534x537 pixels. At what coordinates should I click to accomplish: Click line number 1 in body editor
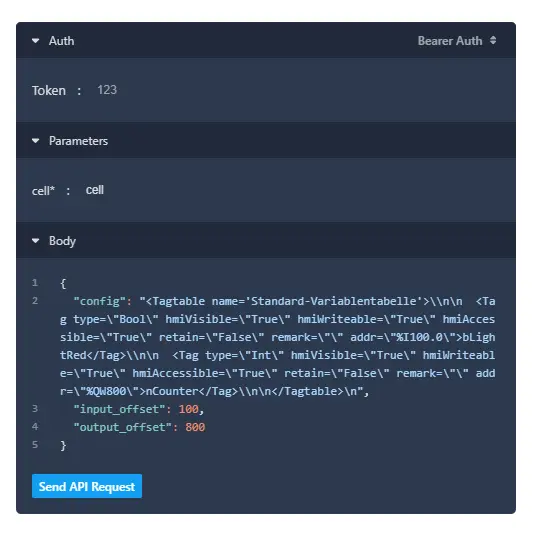[35, 283]
